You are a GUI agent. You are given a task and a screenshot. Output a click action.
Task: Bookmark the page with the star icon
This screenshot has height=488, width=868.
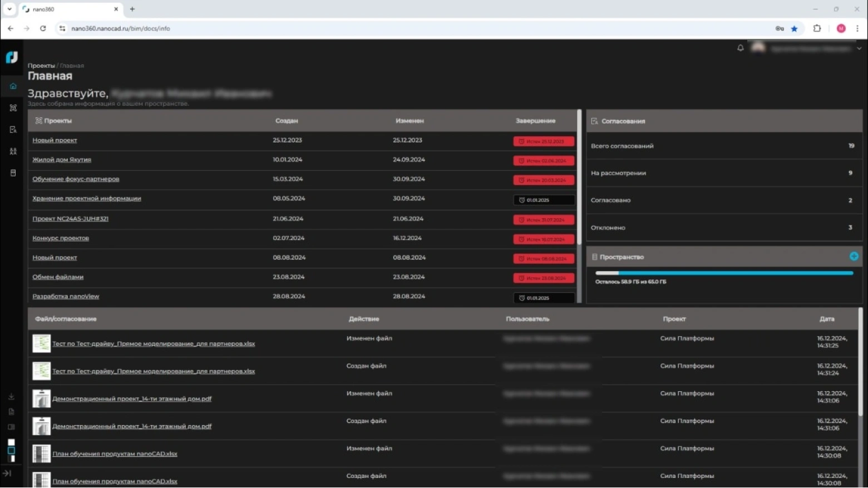point(794,28)
